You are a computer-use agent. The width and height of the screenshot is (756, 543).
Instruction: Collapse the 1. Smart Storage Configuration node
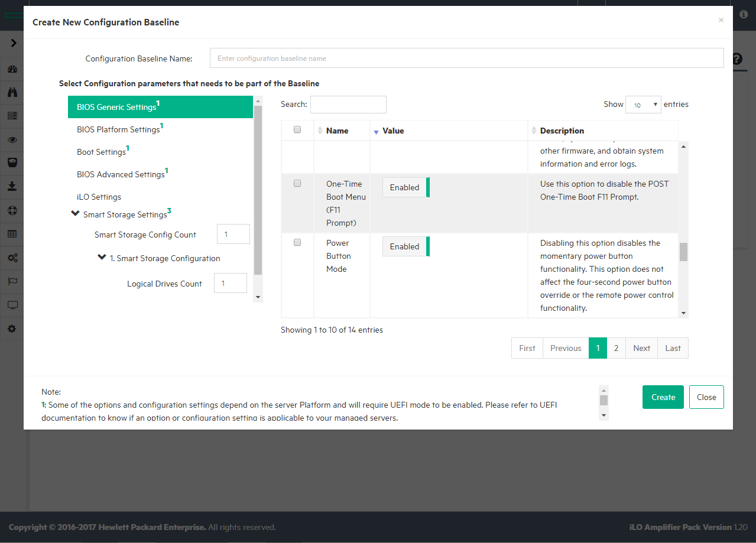pos(102,258)
